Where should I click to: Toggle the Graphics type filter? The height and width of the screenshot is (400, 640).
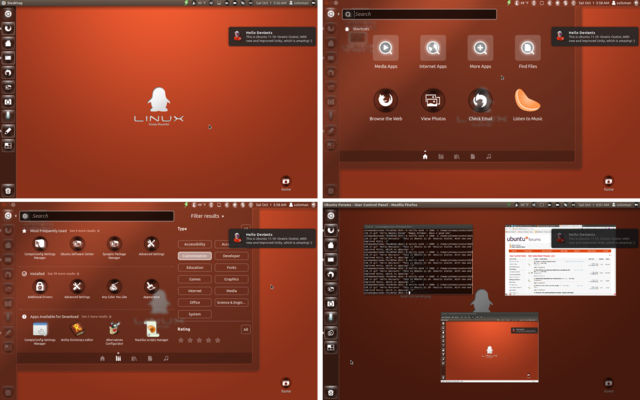231,279
